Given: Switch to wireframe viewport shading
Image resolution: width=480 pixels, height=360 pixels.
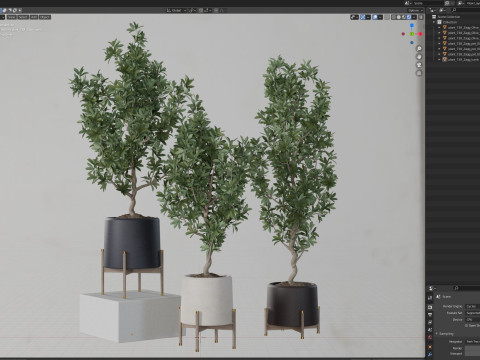Looking at the screenshot, I should coord(394,17).
